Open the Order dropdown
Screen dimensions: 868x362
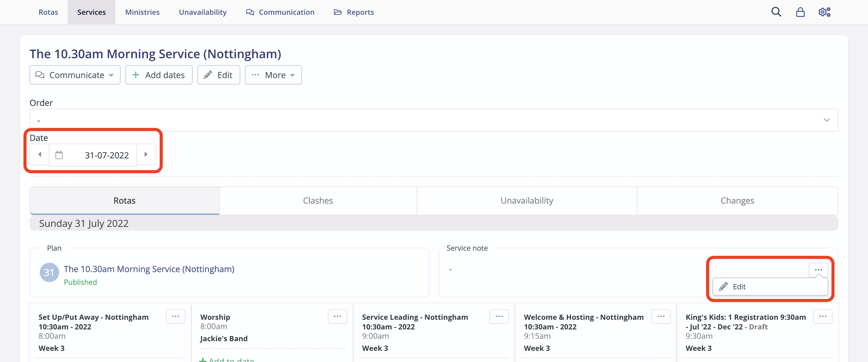[x=434, y=120]
